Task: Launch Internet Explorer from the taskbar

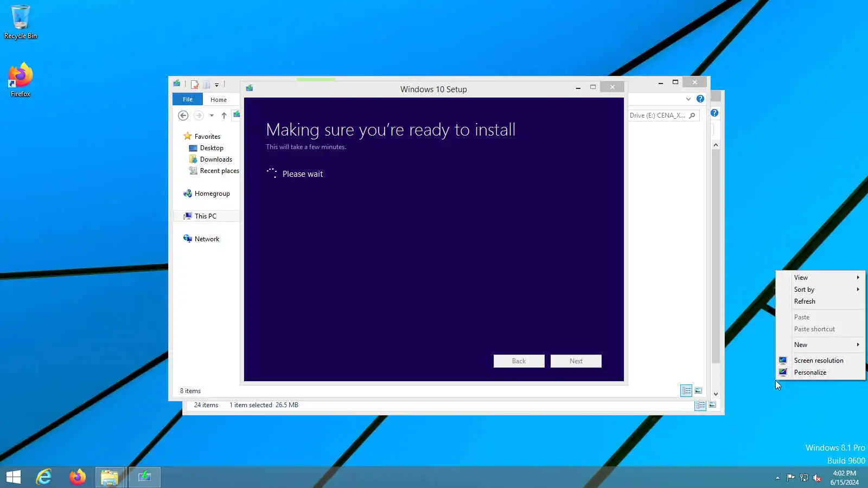Action: pos(43,477)
